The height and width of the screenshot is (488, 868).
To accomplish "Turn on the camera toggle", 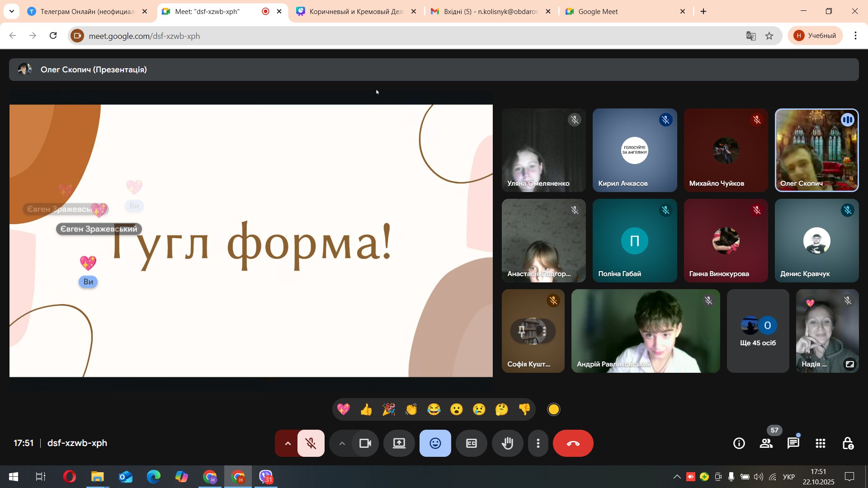I will 365,443.
